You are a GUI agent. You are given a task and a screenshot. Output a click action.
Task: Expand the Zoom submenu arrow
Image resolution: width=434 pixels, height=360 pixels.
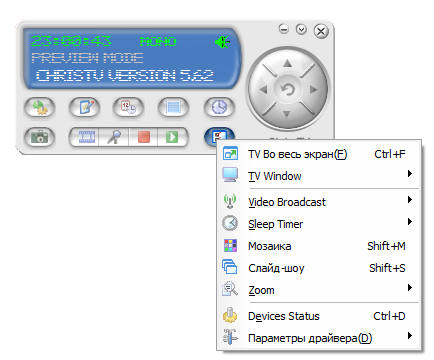410,288
